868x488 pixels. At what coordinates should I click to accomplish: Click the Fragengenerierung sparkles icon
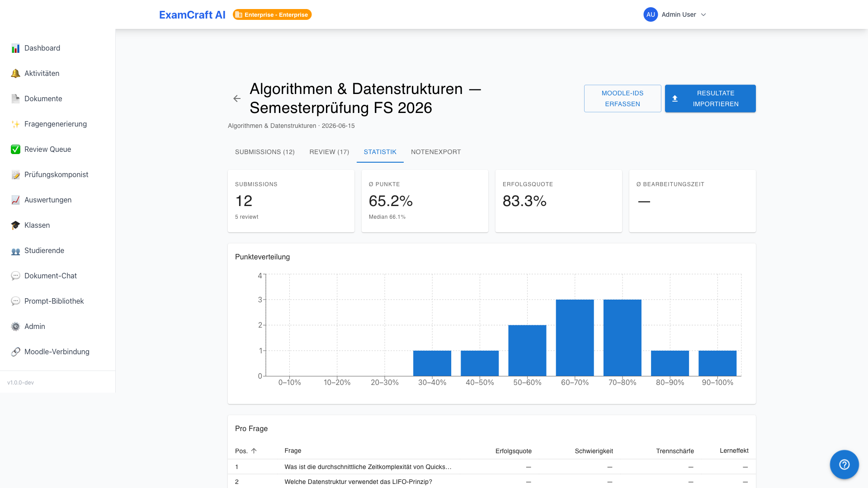tap(15, 124)
